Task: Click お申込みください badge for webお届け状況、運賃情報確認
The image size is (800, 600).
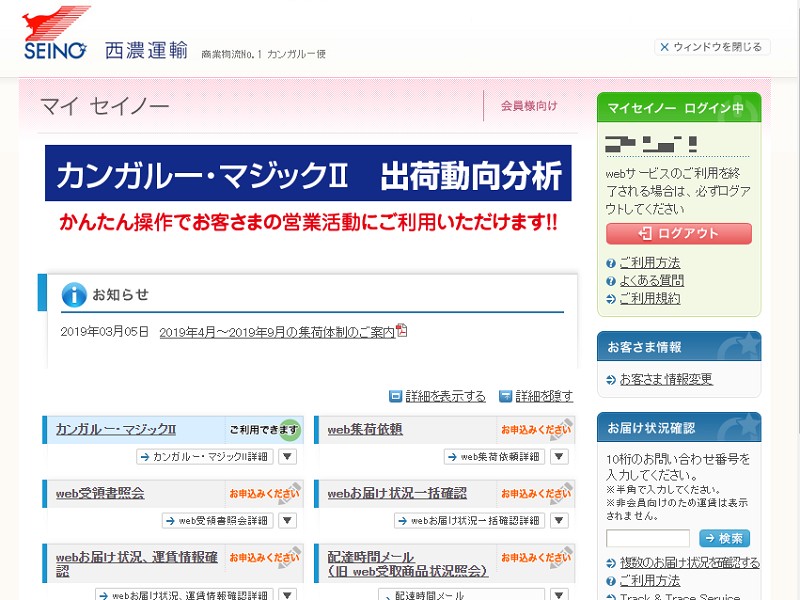Action: [x=264, y=558]
